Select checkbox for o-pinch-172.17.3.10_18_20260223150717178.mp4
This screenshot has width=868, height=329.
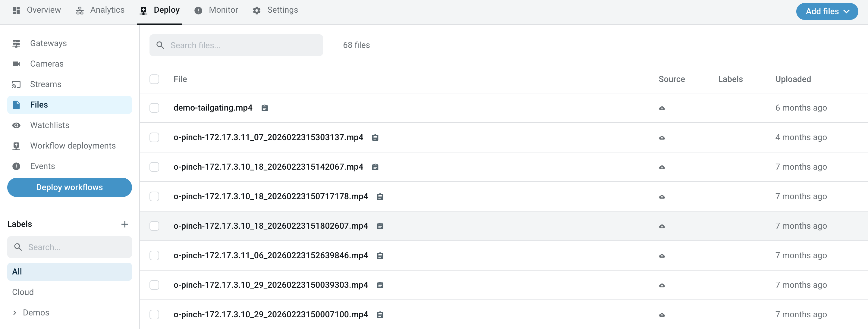click(x=154, y=196)
